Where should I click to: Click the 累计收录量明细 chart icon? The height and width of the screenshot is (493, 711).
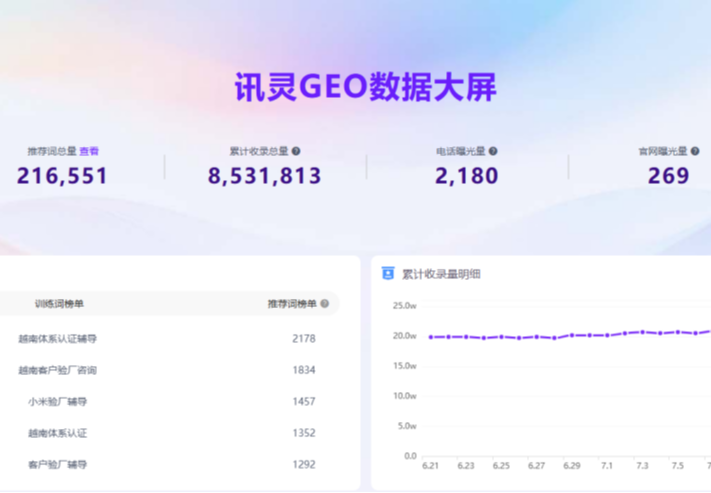click(x=388, y=273)
